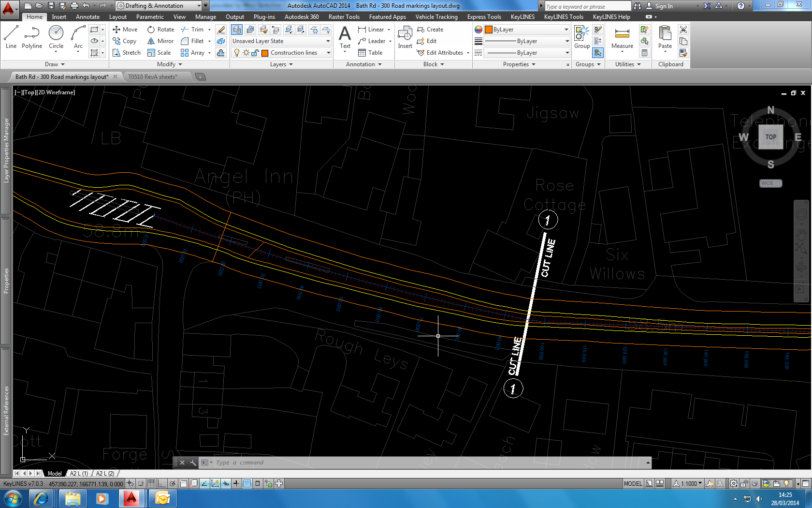This screenshot has width=812, height=508.
Task: Select the Polyline tool
Action: tap(32, 37)
